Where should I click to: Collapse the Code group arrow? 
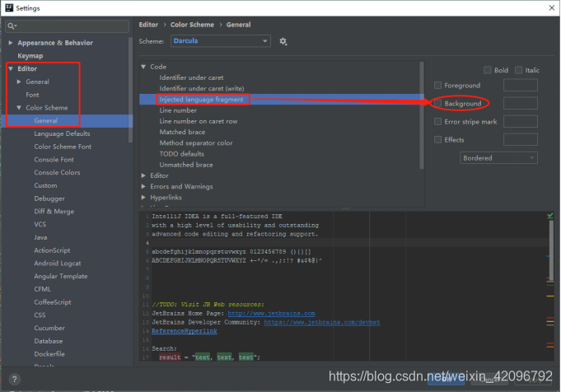point(143,67)
